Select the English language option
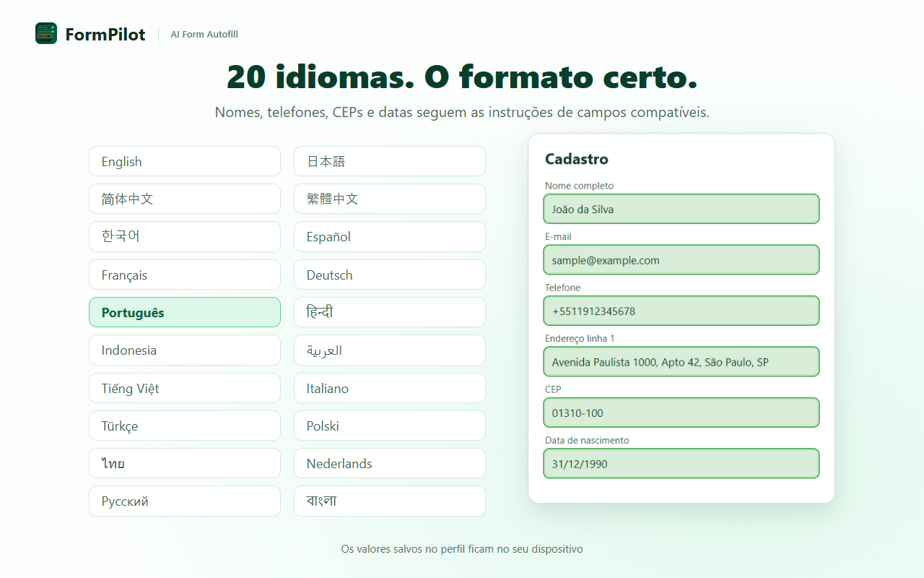This screenshot has width=924, height=578. [x=185, y=161]
